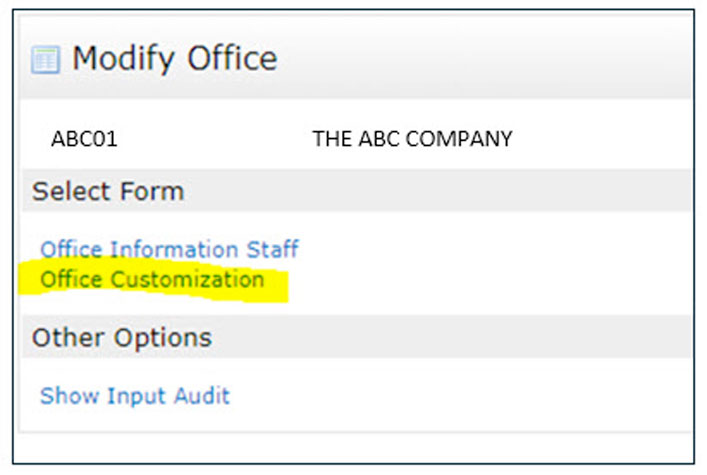Click the word Audit in Show Input Audit
The image size is (707, 475).
coord(203,396)
